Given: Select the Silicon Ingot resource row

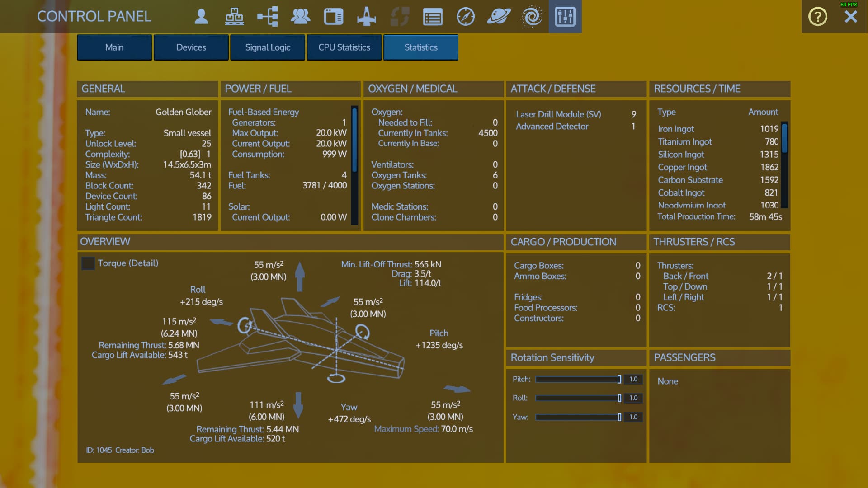Looking at the screenshot, I should (718, 155).
